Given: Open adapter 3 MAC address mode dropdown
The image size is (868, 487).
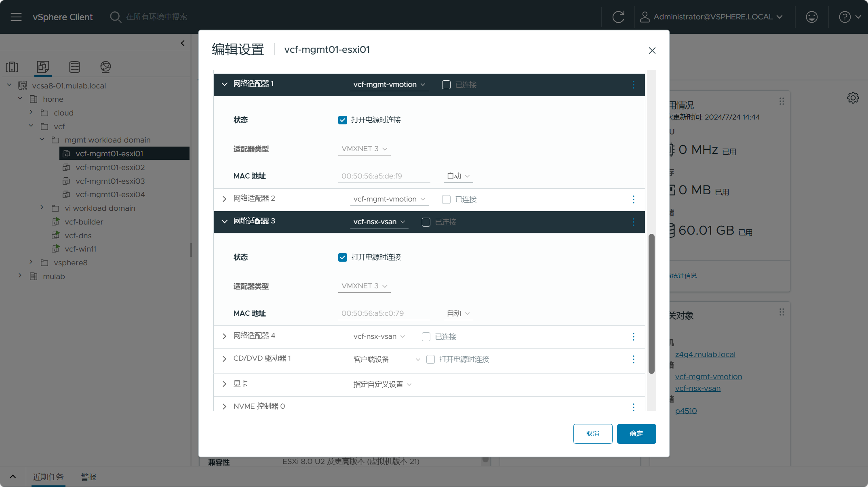Looking at the screenshot, I should coord(458,314).
